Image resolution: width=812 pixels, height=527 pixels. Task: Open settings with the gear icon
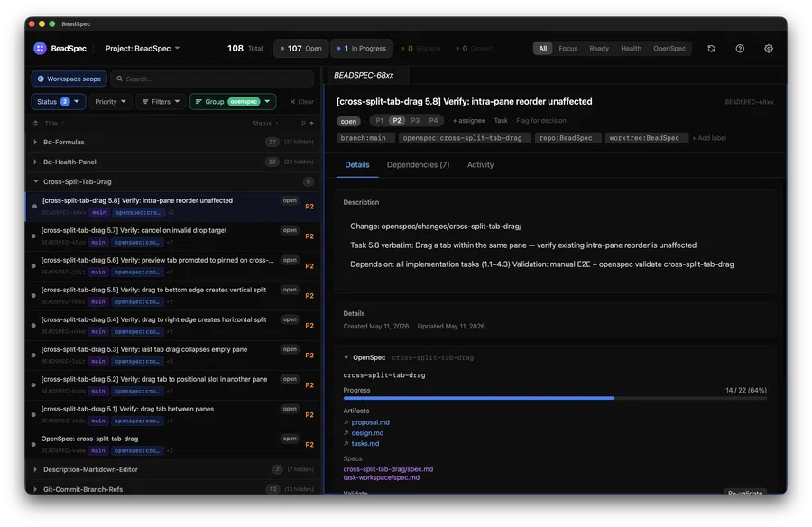click(x=769, y=48)
